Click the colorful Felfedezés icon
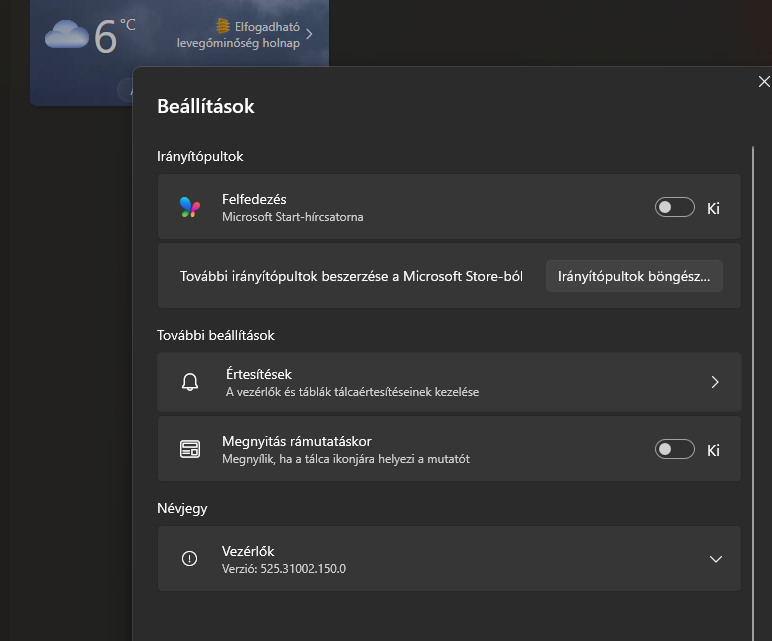 (190, 207)
